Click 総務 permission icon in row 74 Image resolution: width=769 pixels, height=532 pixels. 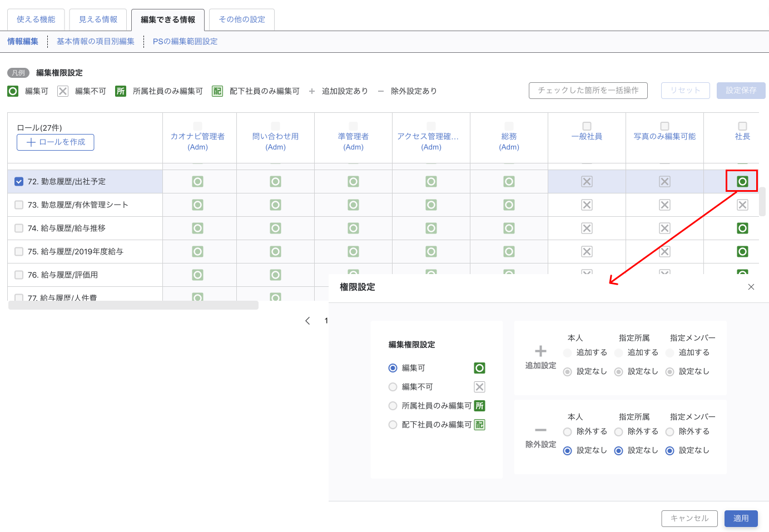coord(509,228)
